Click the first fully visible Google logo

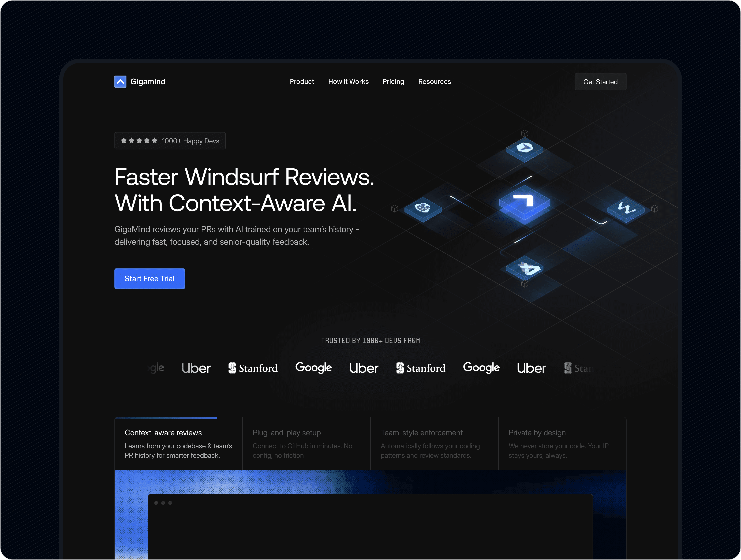(x=313, y=368)
